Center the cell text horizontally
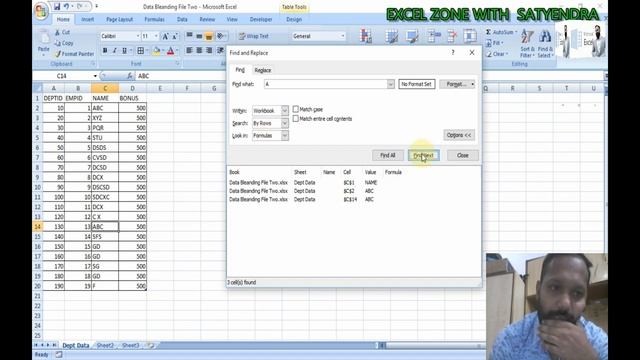Image resolution: width=640 pixels, height=360 pixels. tap(199, 50)
